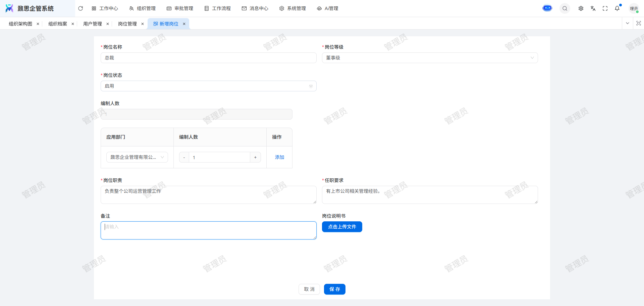Increase 编制人数 with plus button
Image resolution: width=644 pixels, height=306 pixels.
pos(255,157)
